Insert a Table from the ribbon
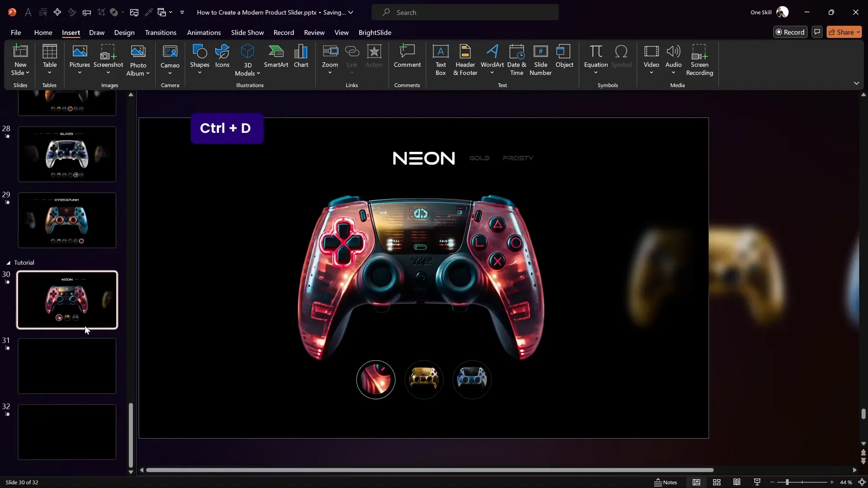The height and width of the screenshot is (488, 868). coord(50,60)
